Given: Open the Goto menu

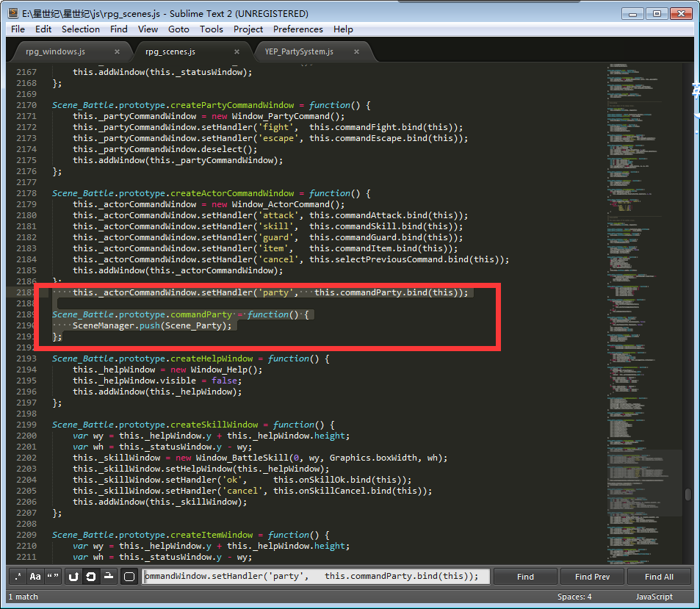Looking at the screenshot, I should pos(178,29).
